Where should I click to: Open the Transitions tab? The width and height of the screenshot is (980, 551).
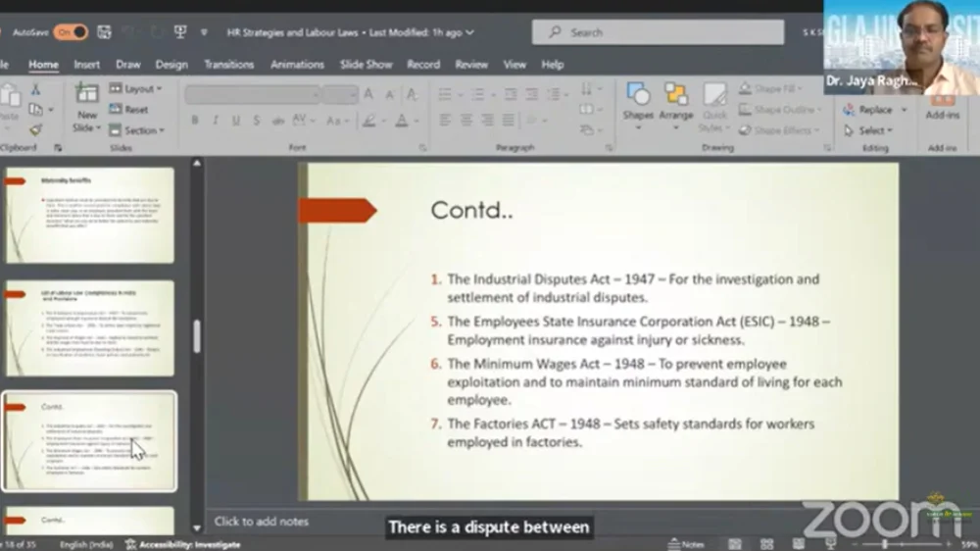[228, 65]
